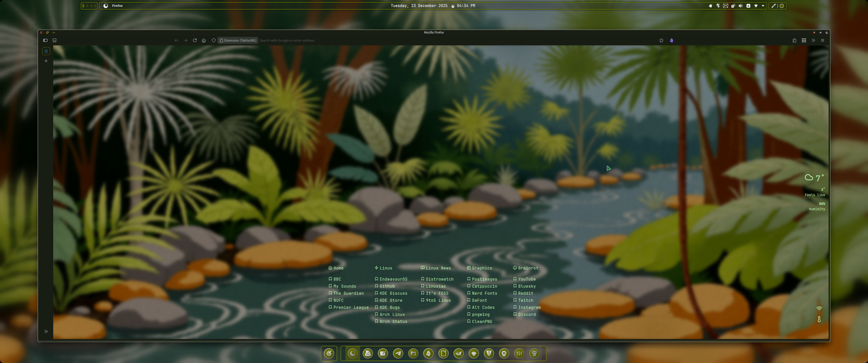This screenshot has width=868, height=363.
Task: Open the Linux News bookmark group
Action: 436,268
